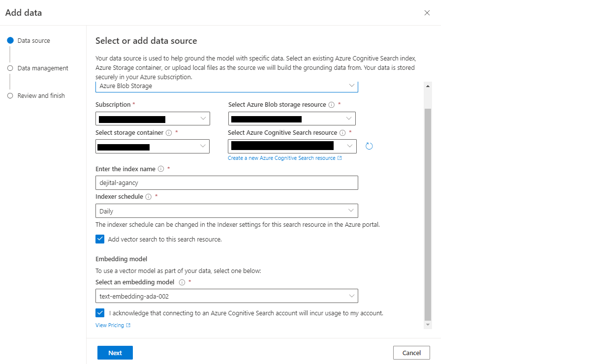Click info icon next to Indexer schedule
590x364 pixels.
149,197
